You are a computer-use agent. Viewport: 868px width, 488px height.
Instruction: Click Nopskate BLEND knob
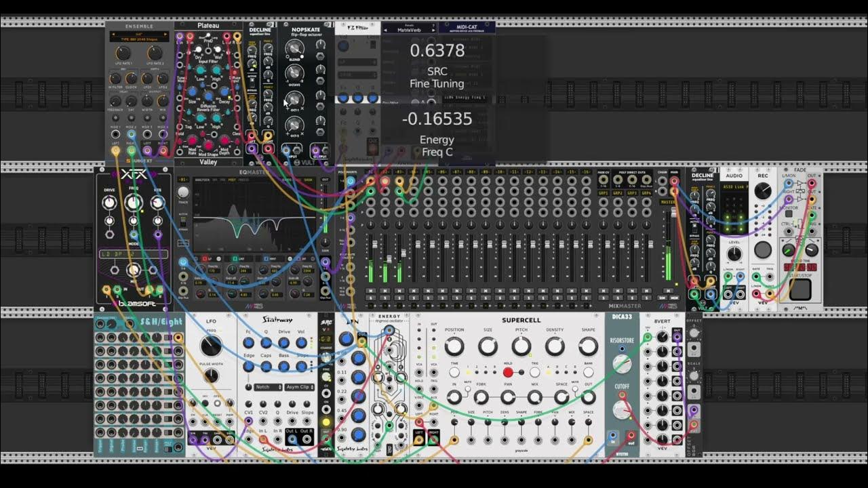click(x=294, y=48)
